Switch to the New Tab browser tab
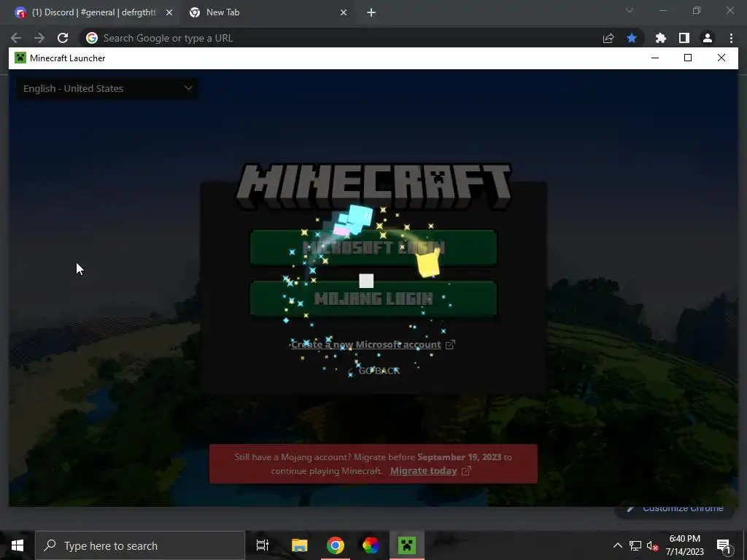 [x=267, y=12]
